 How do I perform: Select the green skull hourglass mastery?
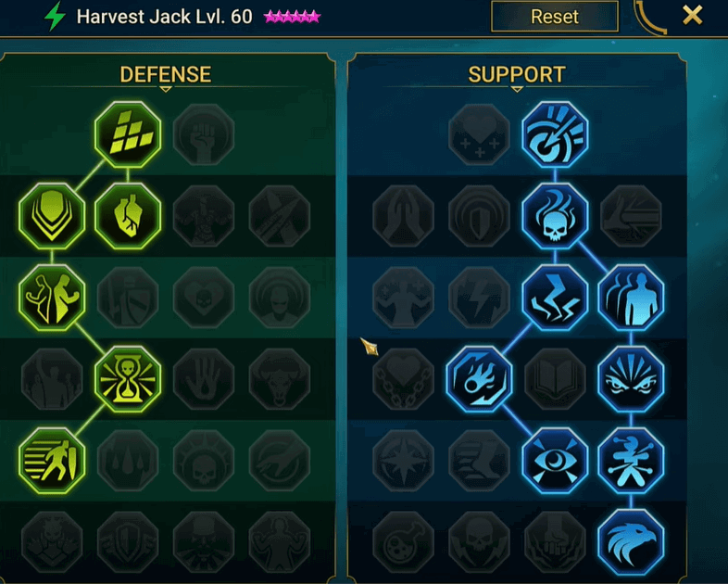tap(128, 379)
